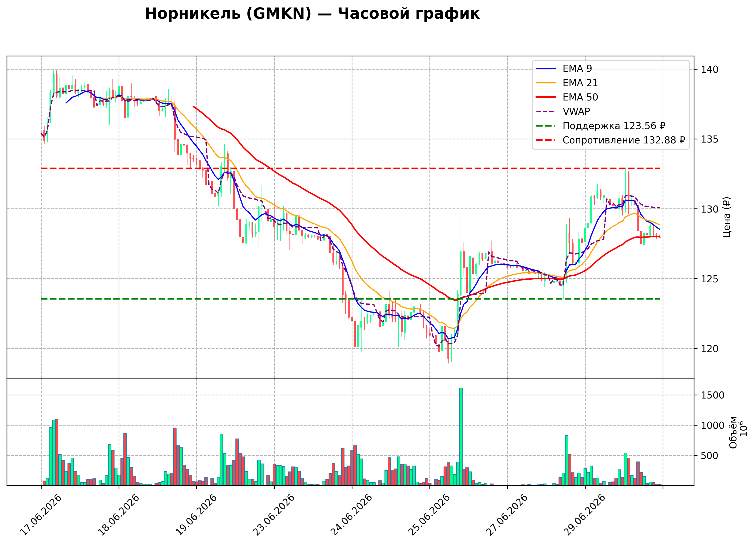Click the tallest volume bar above 1500

[461, 437]
